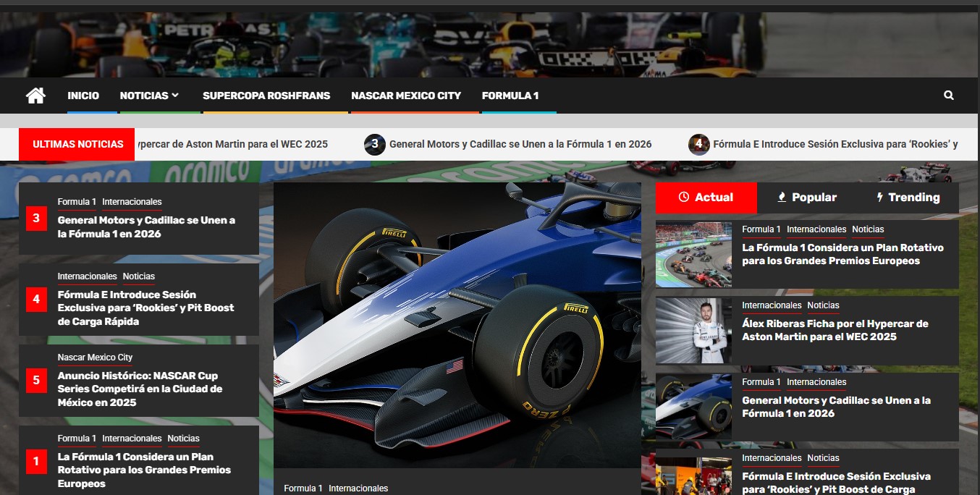Click the home icon in navigation bar
The height and width of the screenshot is (495, 980).
pos(35,96)
